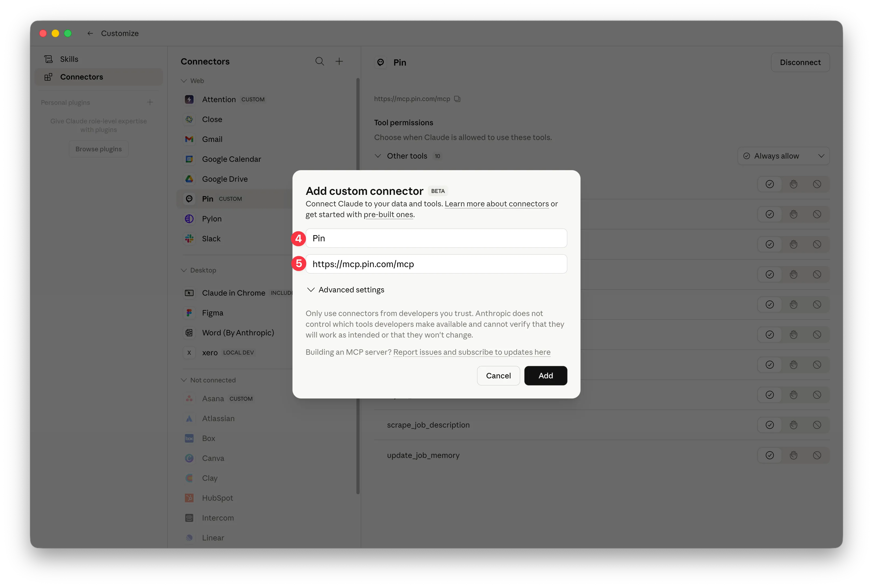
Task: Click the Claude in Chrome icon
Action: pos(189,293)
